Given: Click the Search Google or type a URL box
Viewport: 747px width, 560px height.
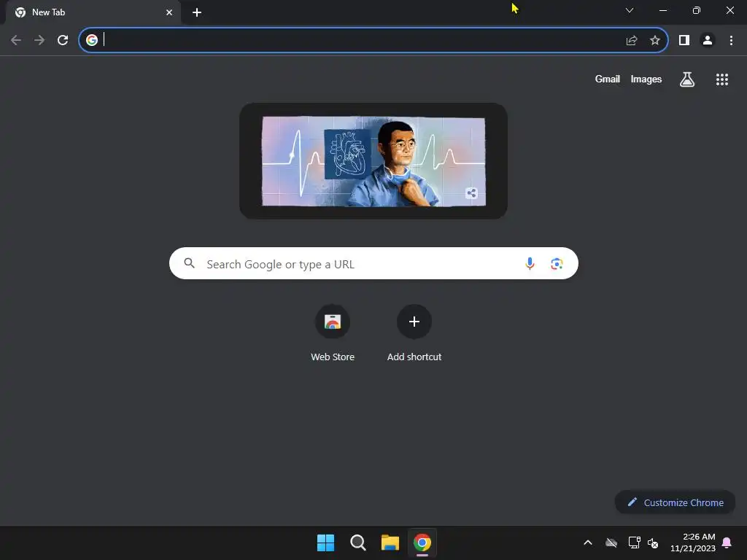Looking at the screenshot, I should click(373, 263).
